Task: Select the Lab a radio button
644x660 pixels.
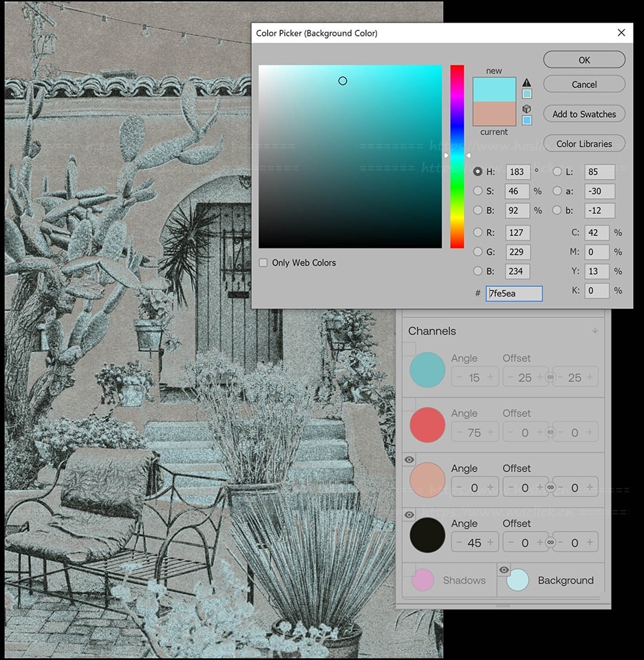Action: (557, 191)
